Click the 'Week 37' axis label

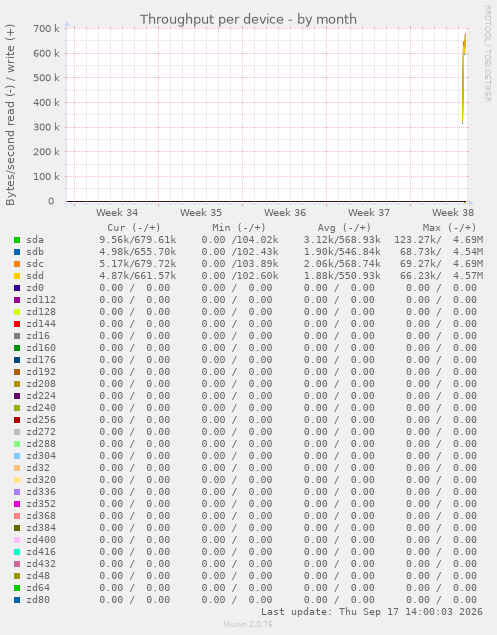coord(369,213)
